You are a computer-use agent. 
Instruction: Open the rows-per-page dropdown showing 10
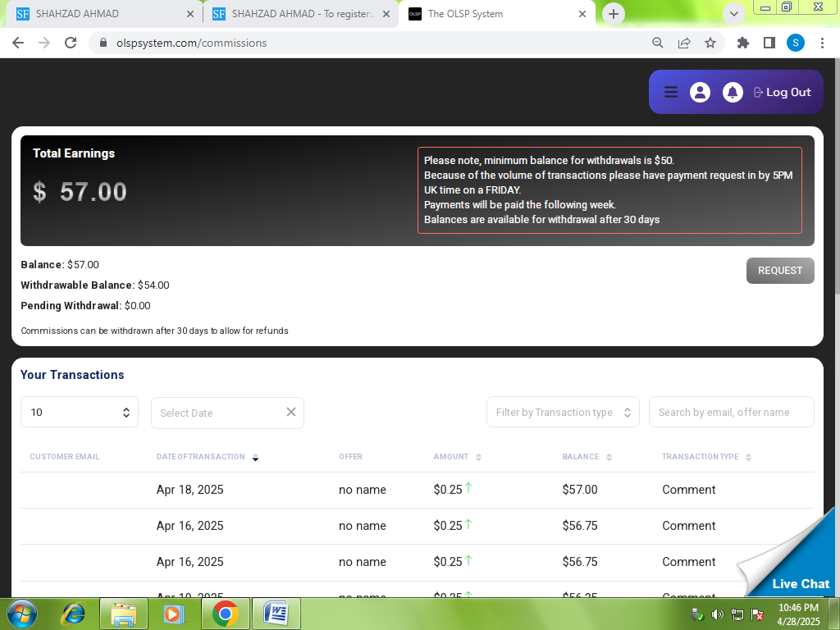point(80,412)
